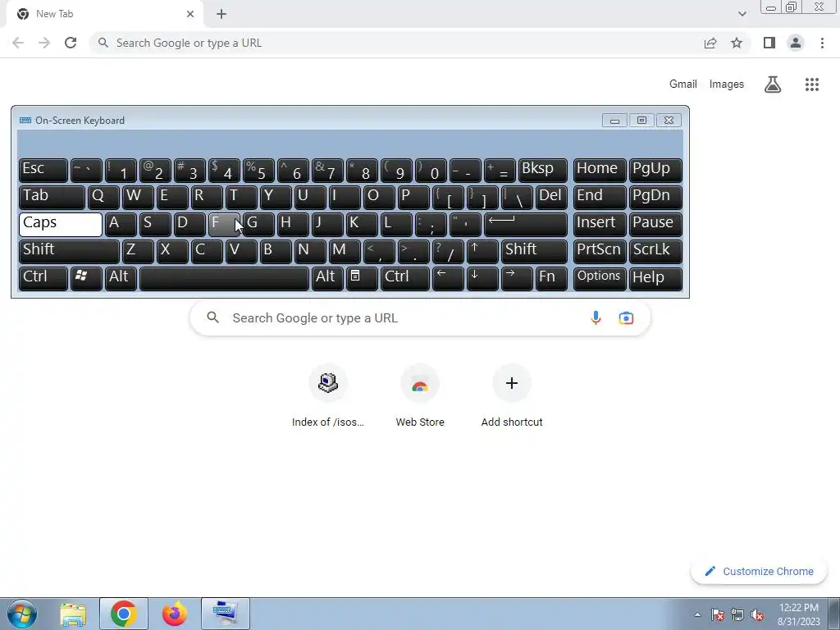
Task: Click the Insert key
Action: point(600,224)
